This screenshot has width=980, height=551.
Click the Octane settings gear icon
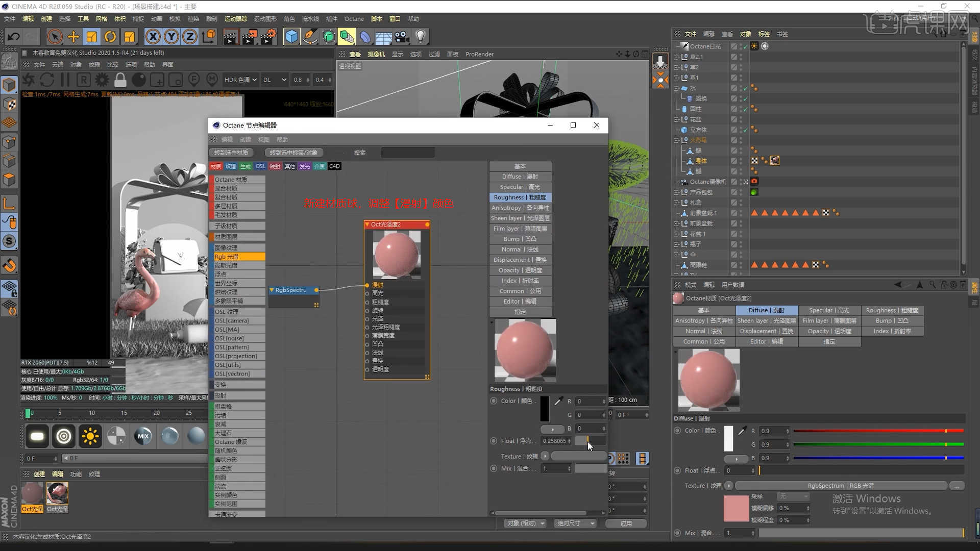[102, 80]
